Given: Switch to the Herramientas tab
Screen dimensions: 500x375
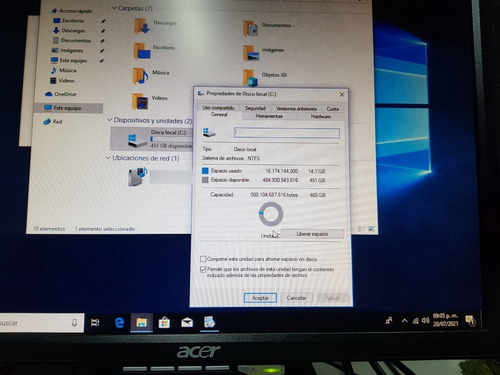Looking at the screenshot, I should tap(269, 116).
